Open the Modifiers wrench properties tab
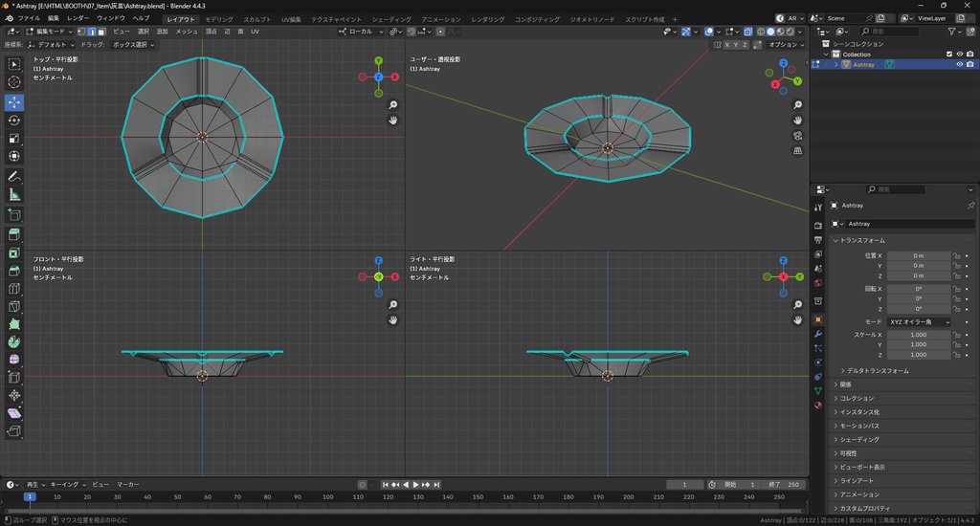 click(818, 334)
